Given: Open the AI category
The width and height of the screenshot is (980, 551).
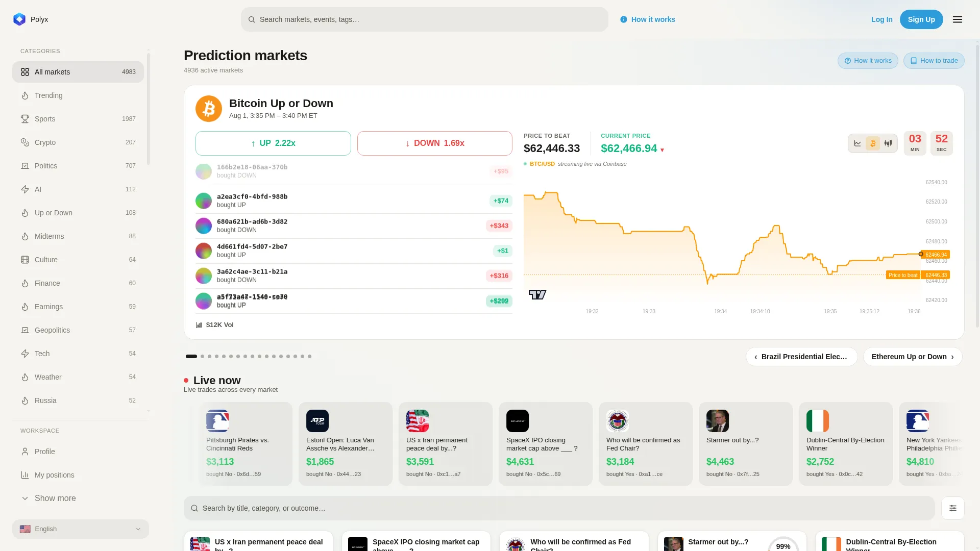Looking at the screenshot, I should [78, 189].
